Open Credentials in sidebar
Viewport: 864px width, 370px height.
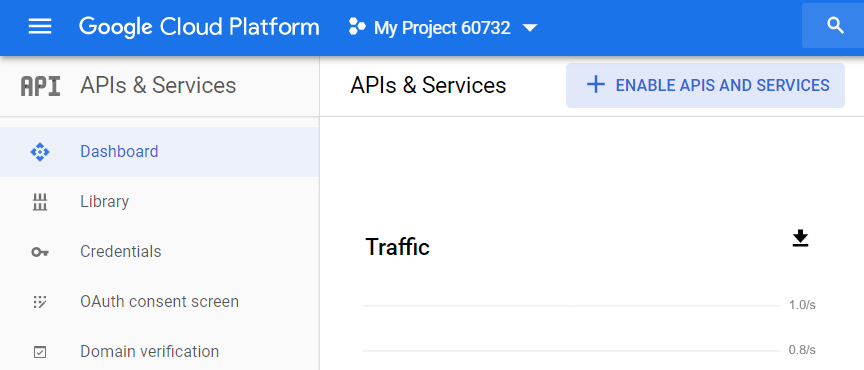[x=159, y=252]
